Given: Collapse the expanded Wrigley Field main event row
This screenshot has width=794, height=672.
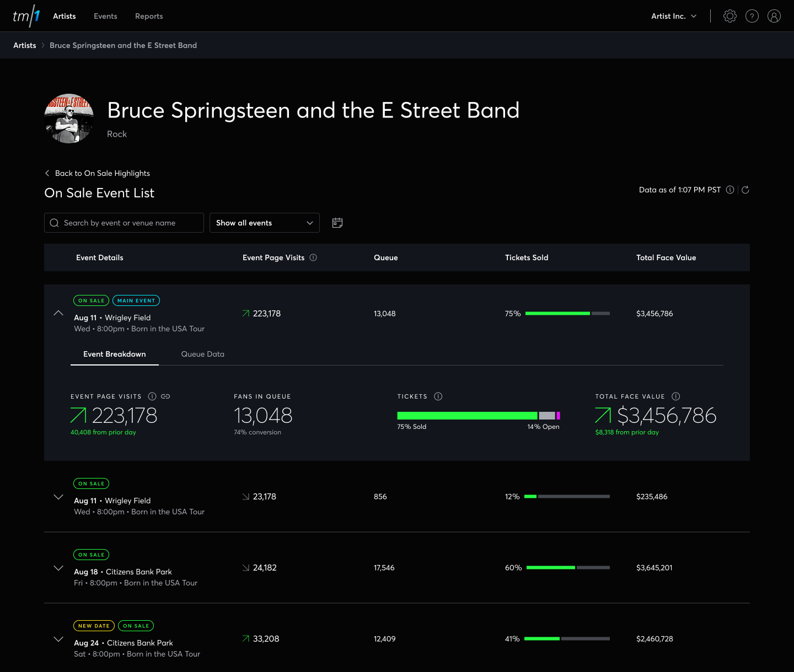Looking at the screenshot, I should (x=58, y=313).
